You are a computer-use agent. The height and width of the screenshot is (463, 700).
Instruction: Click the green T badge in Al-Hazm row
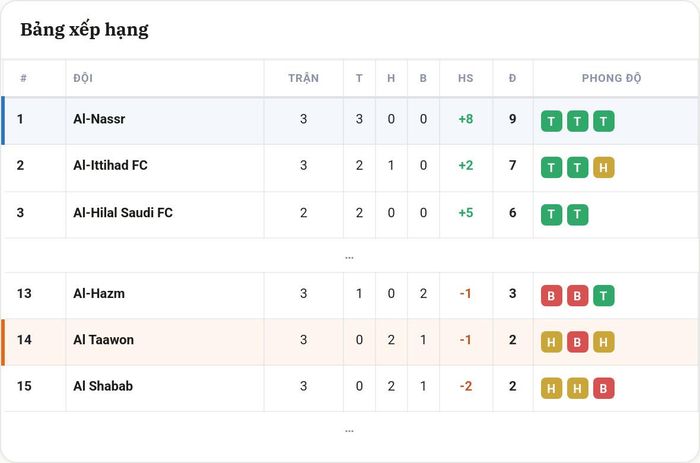[604, 296]
